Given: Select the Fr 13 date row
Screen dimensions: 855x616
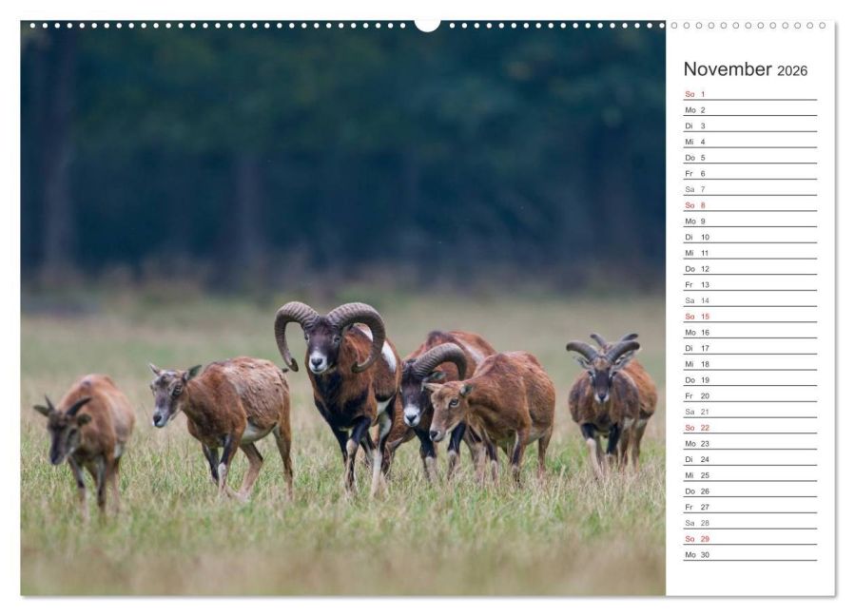Looking at the screenshot, I should pos(750,284).
